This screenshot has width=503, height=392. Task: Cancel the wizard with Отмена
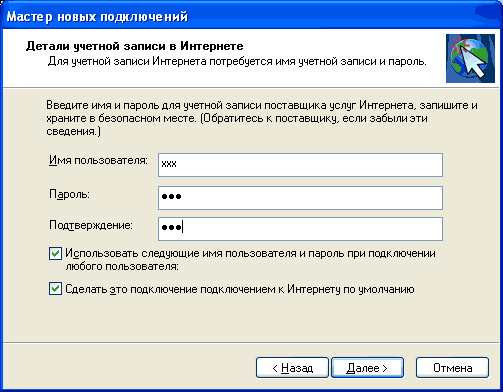pos(452,368)
